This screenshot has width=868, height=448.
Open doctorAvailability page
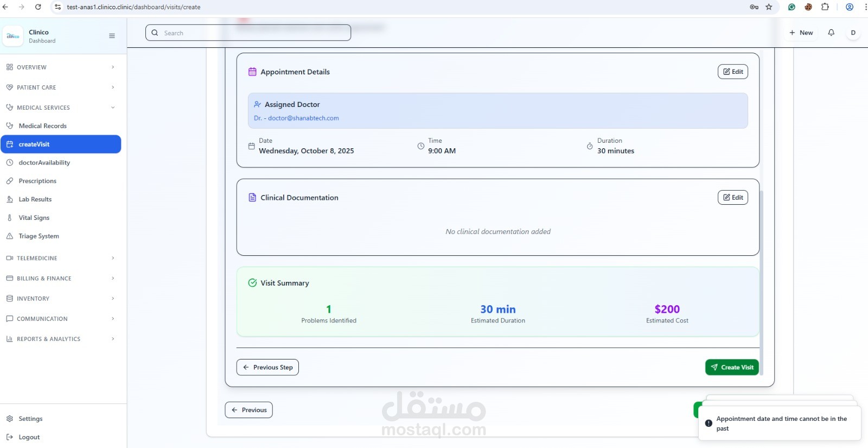point(61,163)
